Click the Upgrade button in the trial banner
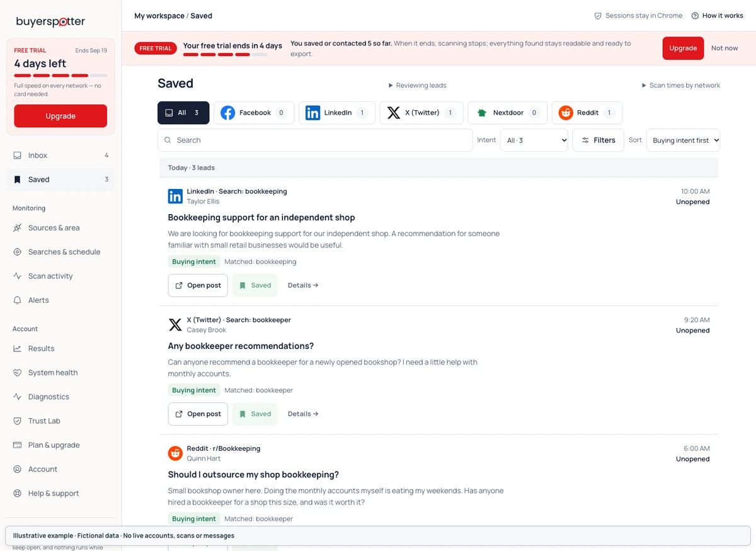756x551 pixels. (683, 48)
